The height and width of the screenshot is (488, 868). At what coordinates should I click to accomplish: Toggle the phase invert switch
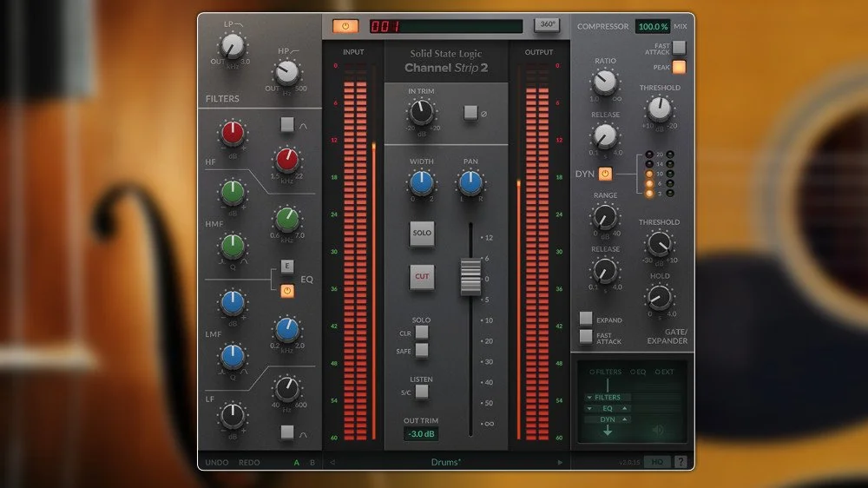click(470, 112)
